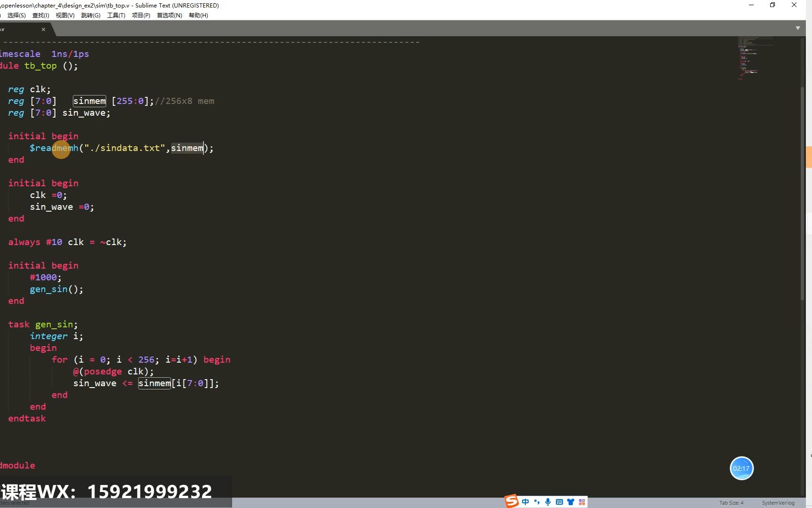Click the minimap code preview
The height and width of the screenshot is (508, 812).
pyautogui.click(x=755, y=57)
